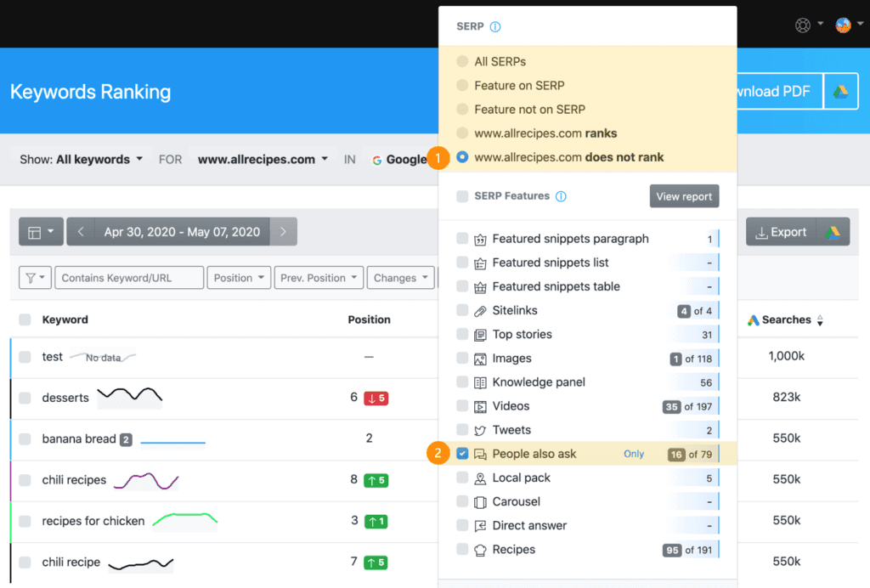This screenshot has width=870, height=588.
Task: Click the Featured snippets table icon
Action: pos(480,287)
